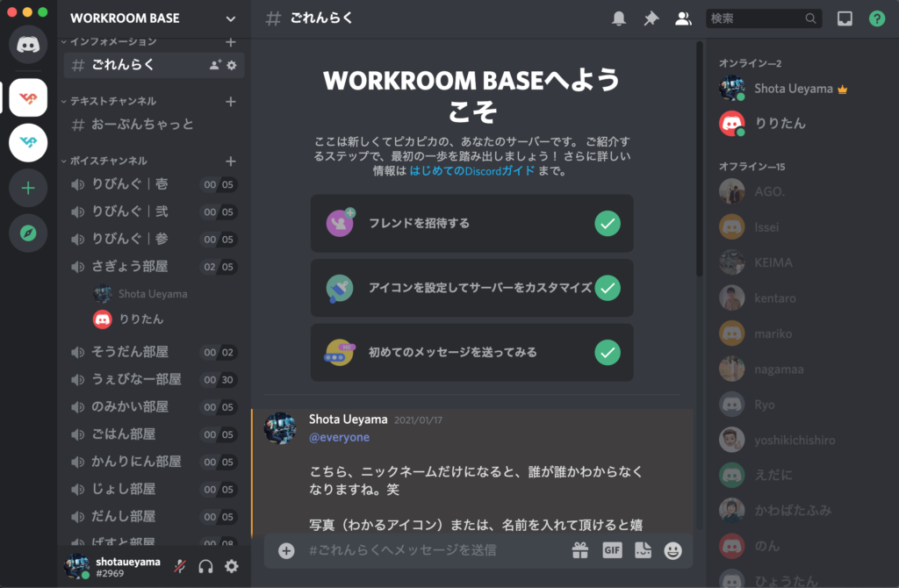The width and height of the screenshot is (899, 588).
Task: Switch to the teal-logo server icon
Action: (x=28, y=142)
